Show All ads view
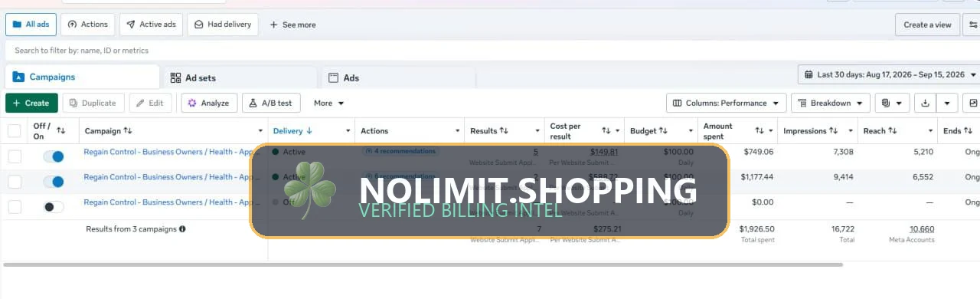Screen dimensions: 980x299 click(x=31, y=25)
